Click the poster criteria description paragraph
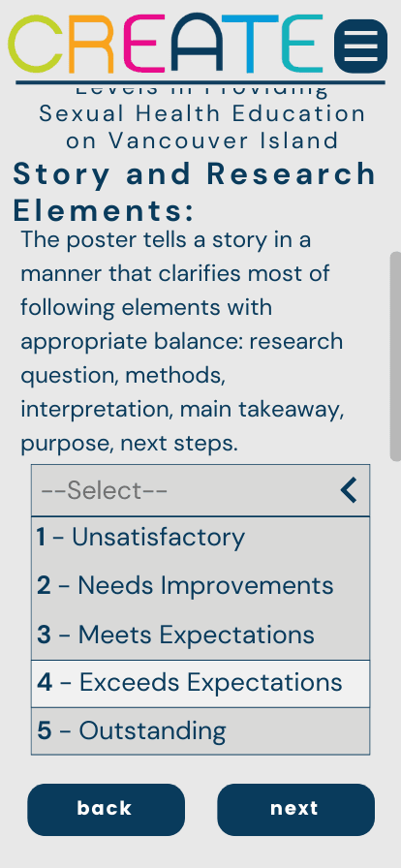Viewport: 401px width, 868px height. pyautogui.click(x=183, y=342)
